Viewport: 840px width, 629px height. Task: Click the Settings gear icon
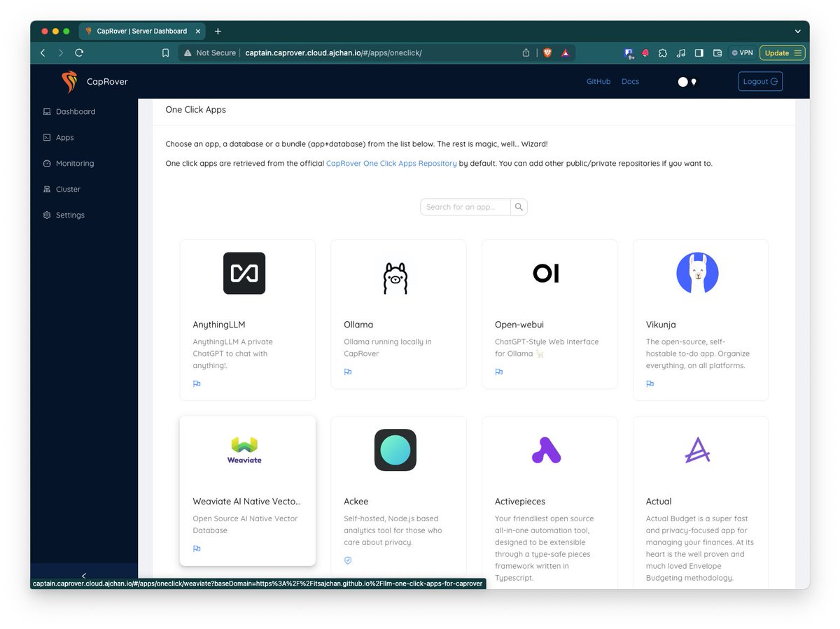[47, 215]
